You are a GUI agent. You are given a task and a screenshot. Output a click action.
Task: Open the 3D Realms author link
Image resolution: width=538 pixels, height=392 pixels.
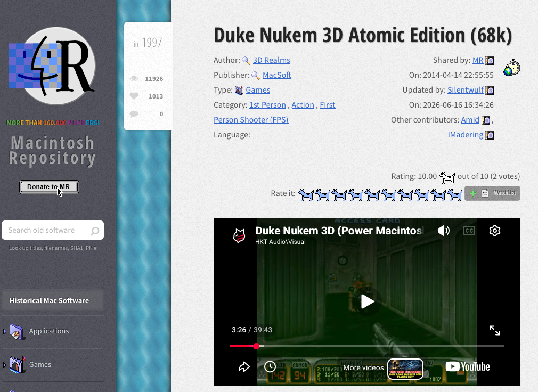tap(272, 60)
